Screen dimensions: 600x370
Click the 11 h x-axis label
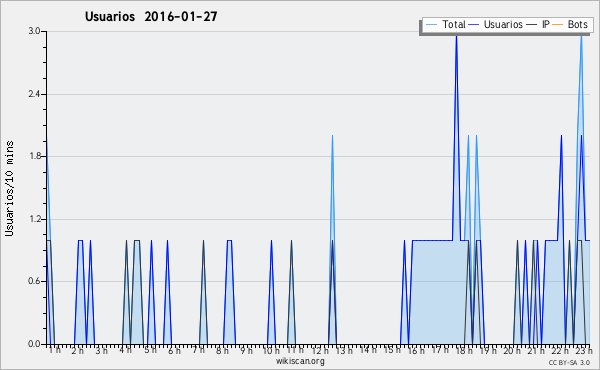295,350
